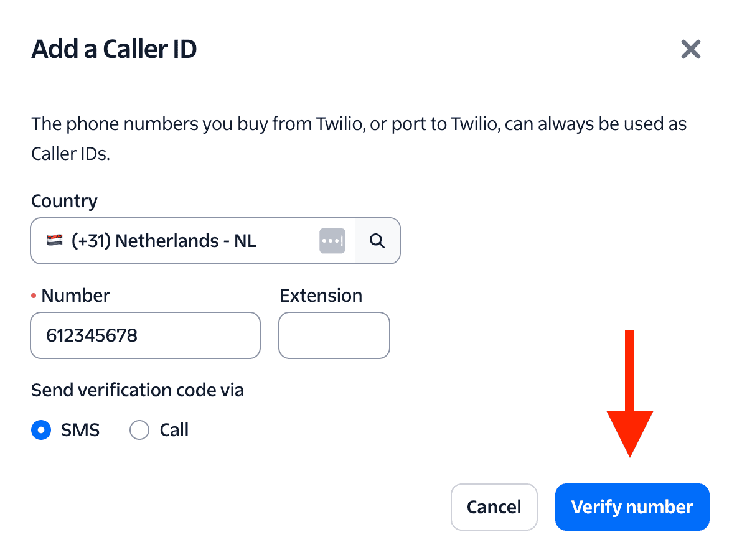
Task: Click the SMS option label text
Action: point(80,430)
